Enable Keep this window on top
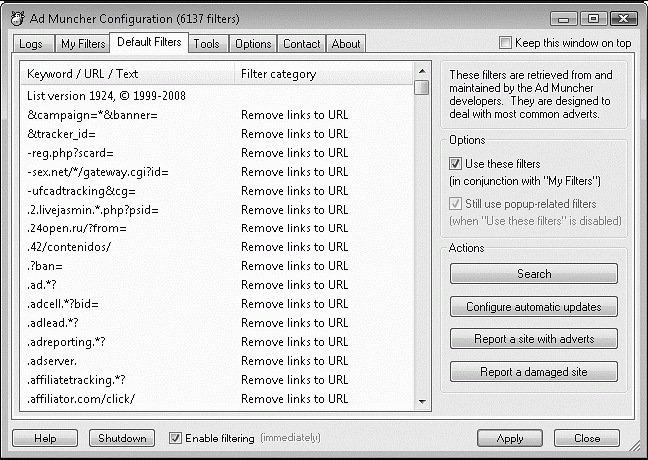Screen dimensions: 648x460 pyautogui.click(x=505, y=43)
